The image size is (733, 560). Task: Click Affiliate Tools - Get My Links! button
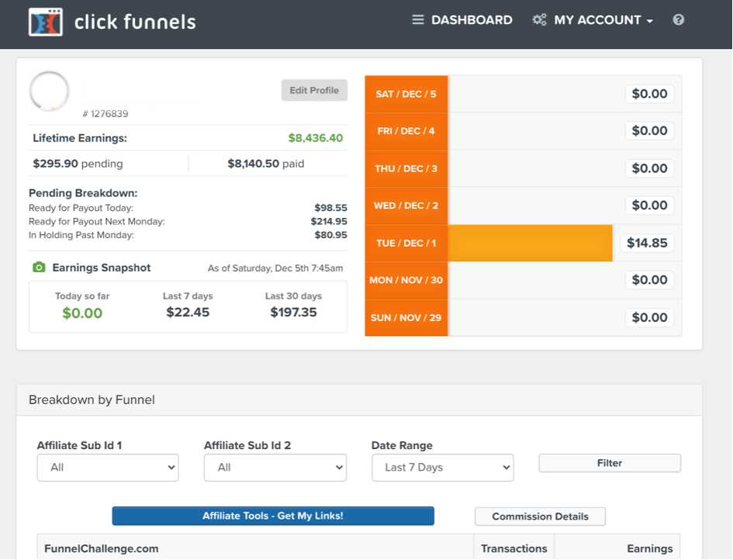coord(273,516)
